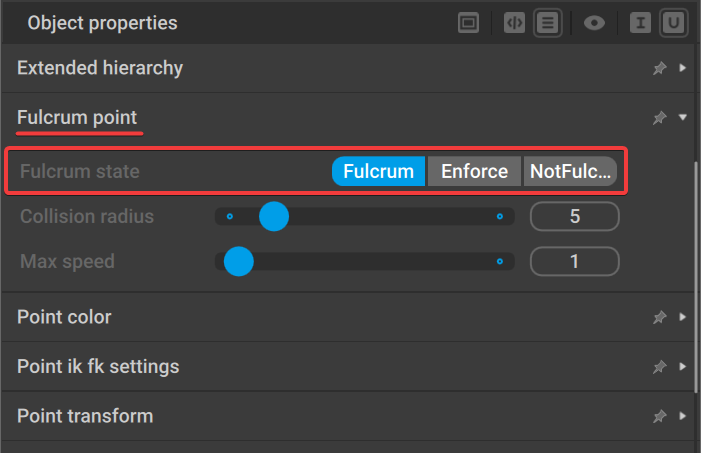Collapse the Fulcrum point section arrow
The image size is (701, 453).
pyautogui.click(x=682, y=117)
